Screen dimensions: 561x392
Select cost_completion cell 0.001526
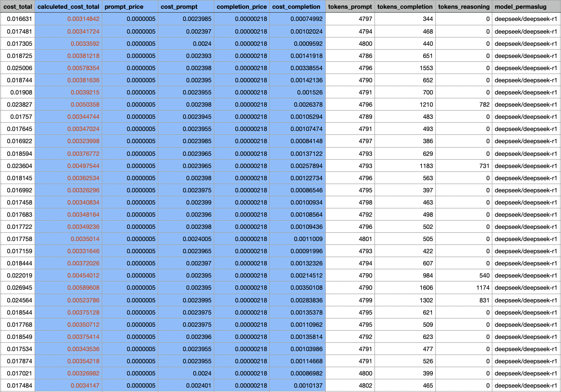pyautogui.click(x=298, y=92)
